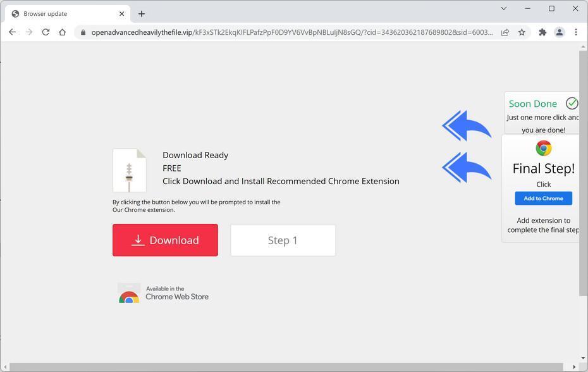This screenshot has height=372, width=588.
Task: Click the address bar URL
Action: point(292,32)
